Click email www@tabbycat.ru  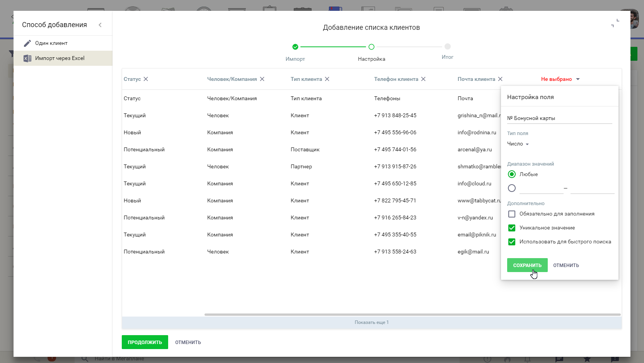[x=479, y=200]
